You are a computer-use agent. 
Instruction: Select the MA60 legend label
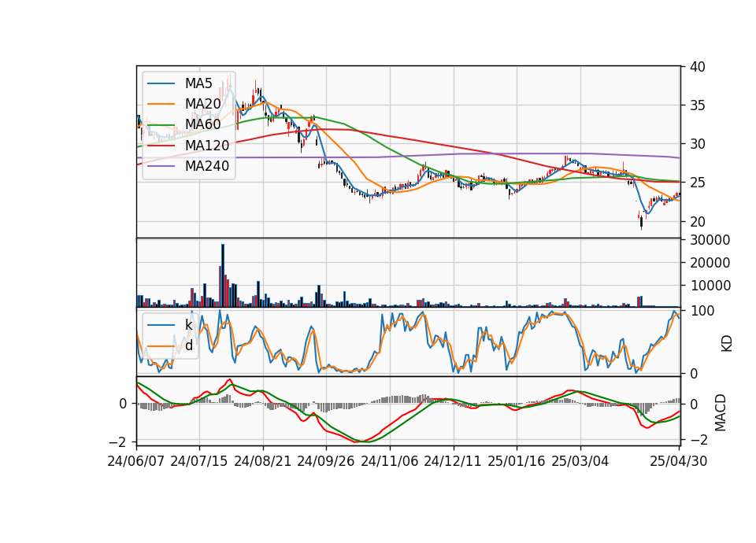pyautogui.click(x=203, y=124)
